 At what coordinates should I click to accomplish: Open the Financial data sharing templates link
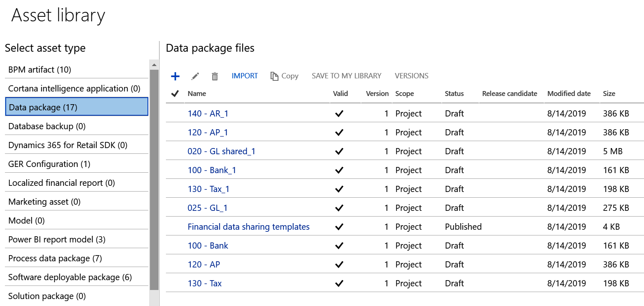click(248, 227)
